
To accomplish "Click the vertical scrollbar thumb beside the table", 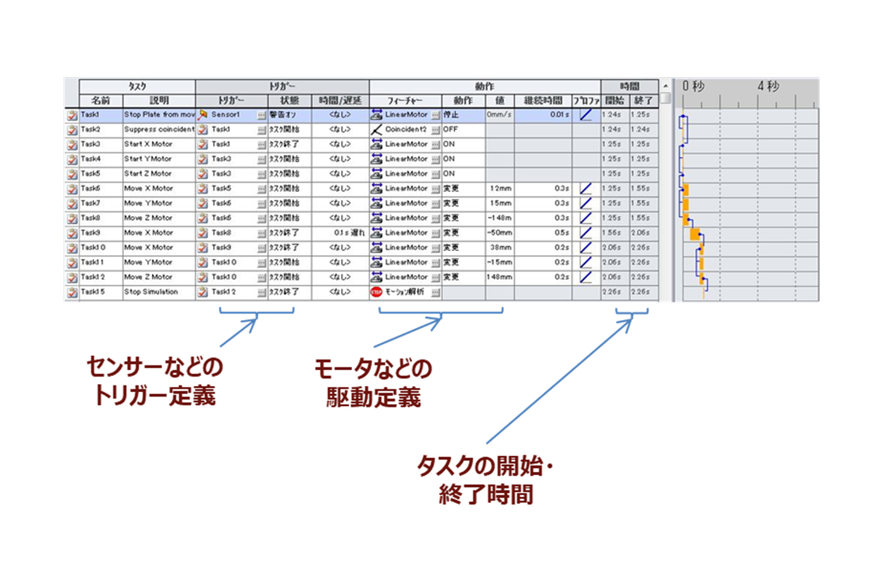I will click(x=666, y=99).
